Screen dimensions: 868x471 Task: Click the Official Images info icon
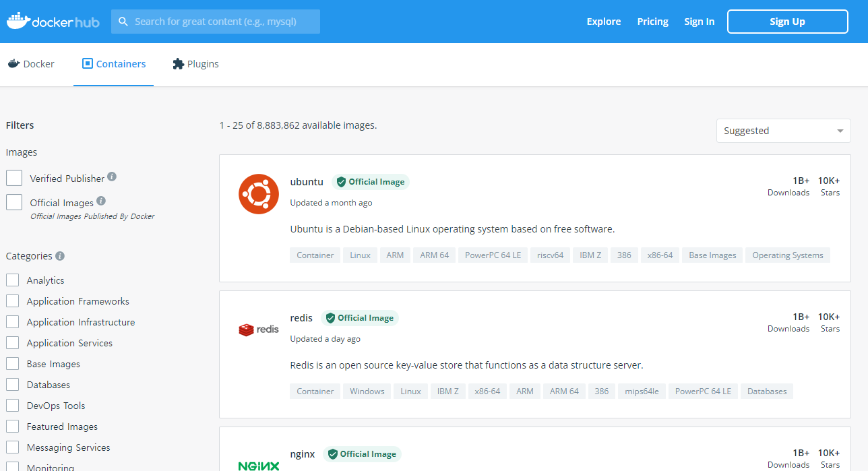[x=101, y=201]
